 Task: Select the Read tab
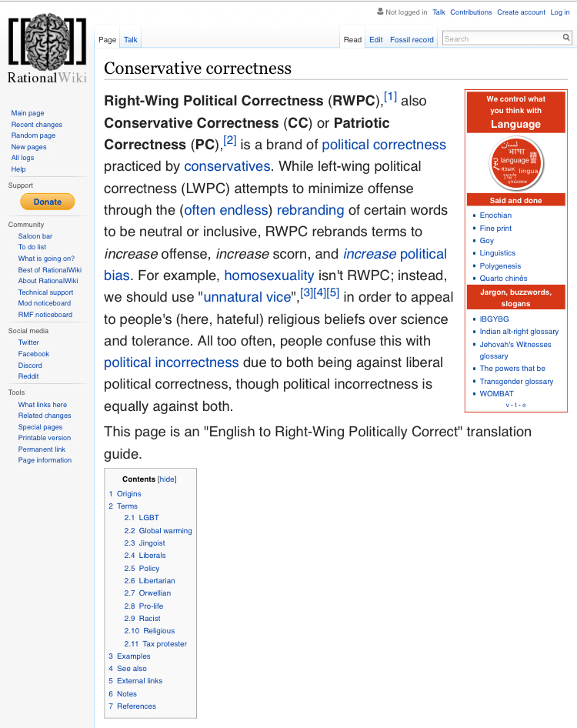[352, 39]
